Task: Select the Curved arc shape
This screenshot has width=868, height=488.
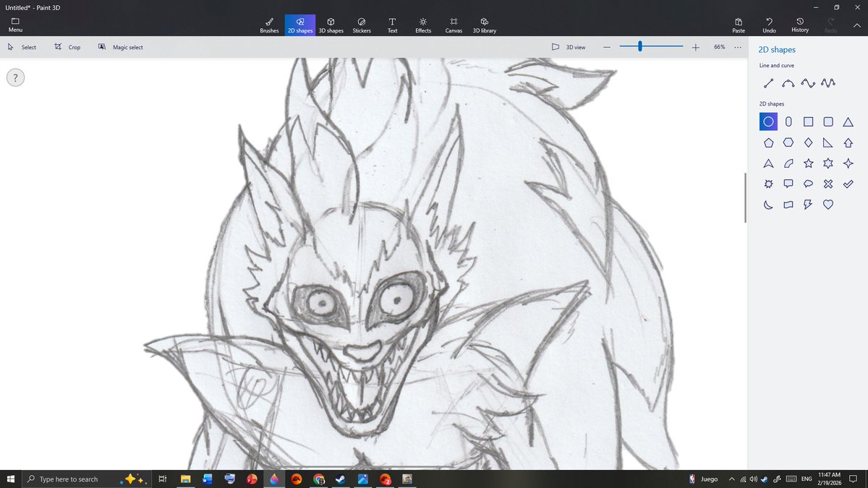Action: pos(788,163)
